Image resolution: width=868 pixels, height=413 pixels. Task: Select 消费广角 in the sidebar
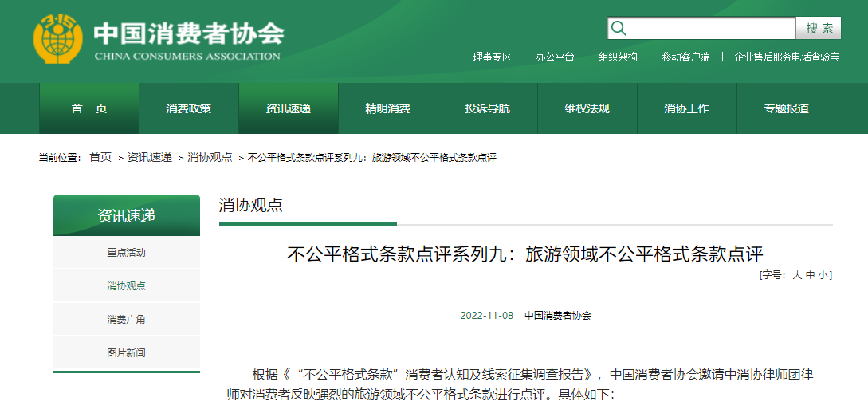click(x=127, y=320)
